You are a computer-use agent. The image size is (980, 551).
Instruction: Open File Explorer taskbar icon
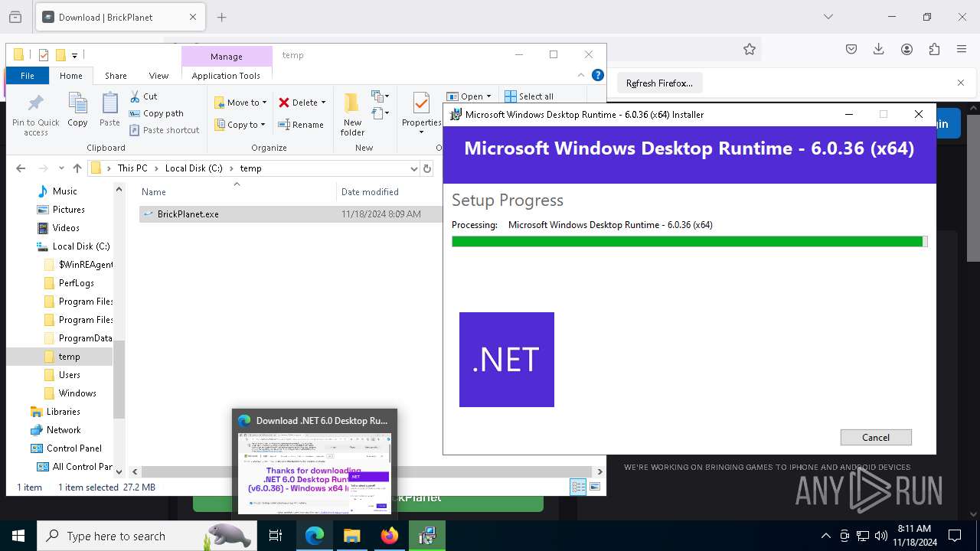pyautogui.click(x=352, y=536)
